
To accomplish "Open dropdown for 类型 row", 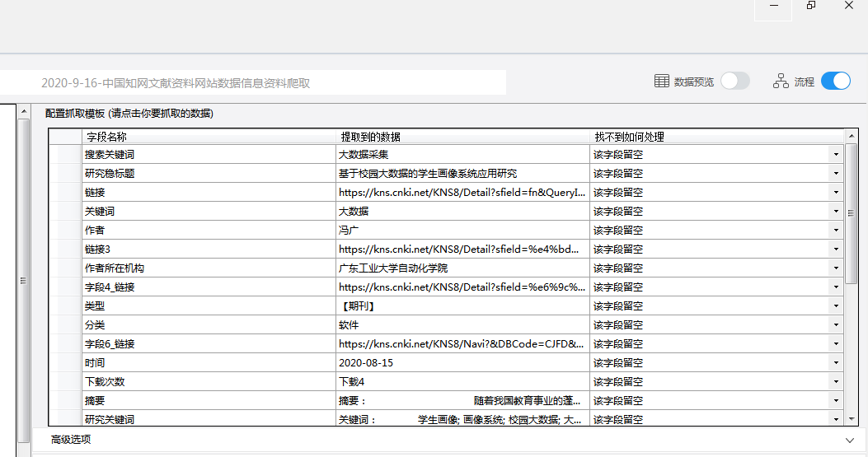I will point(836,306).
